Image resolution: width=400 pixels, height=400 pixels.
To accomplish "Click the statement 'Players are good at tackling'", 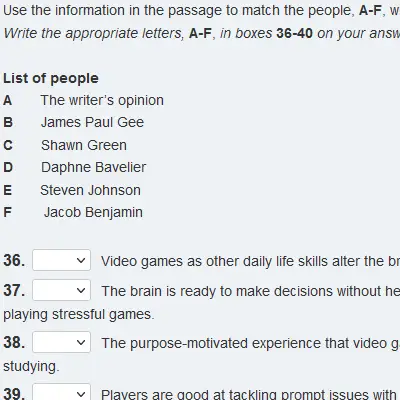I will (x=250, y=394).
